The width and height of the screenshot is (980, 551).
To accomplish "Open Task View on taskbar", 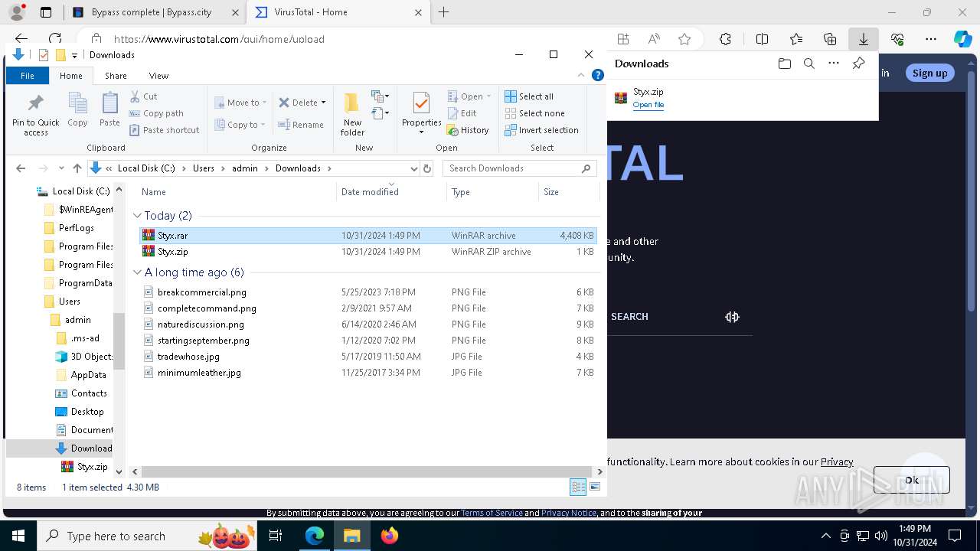I will (x=276, y=536).
